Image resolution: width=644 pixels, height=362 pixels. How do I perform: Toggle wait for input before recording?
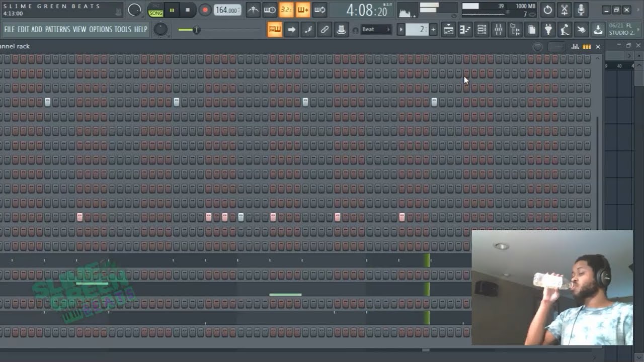(x=270, y=10)
